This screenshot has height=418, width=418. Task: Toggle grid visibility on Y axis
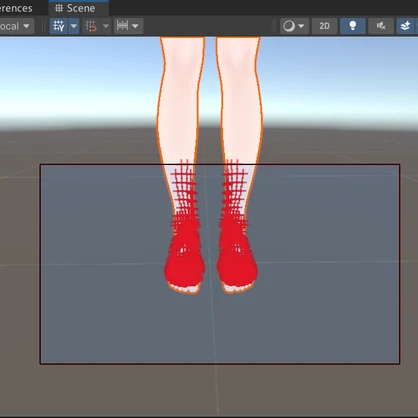59,26
